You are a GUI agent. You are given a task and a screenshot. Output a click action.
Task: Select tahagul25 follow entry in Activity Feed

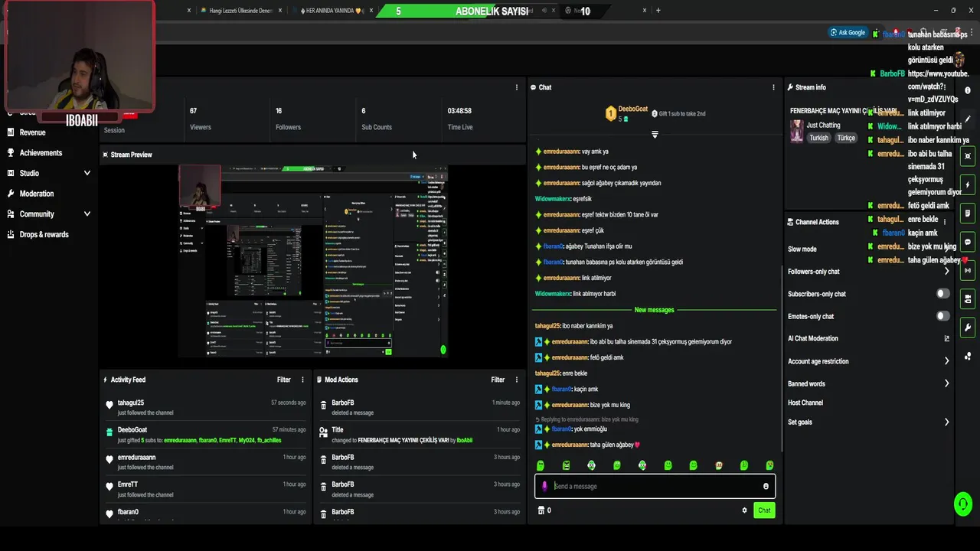click(x=207, y=407)
